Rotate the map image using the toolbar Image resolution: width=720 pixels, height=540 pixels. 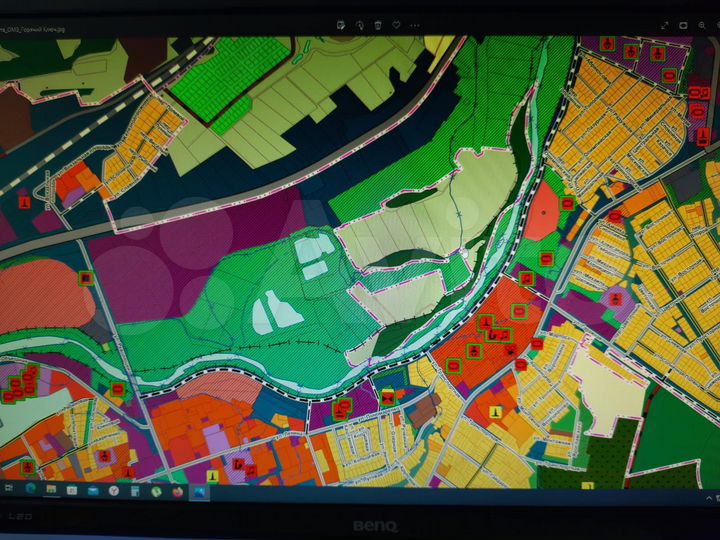[360, 24]
